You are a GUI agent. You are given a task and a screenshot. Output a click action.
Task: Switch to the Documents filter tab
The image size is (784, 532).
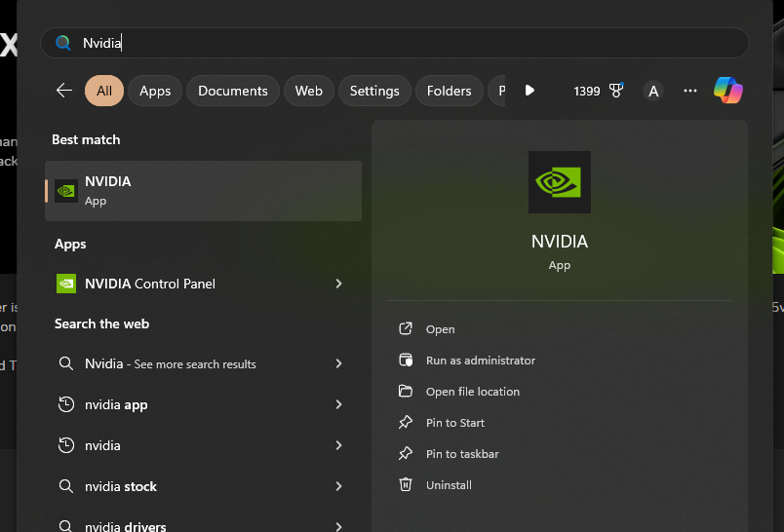232,91
